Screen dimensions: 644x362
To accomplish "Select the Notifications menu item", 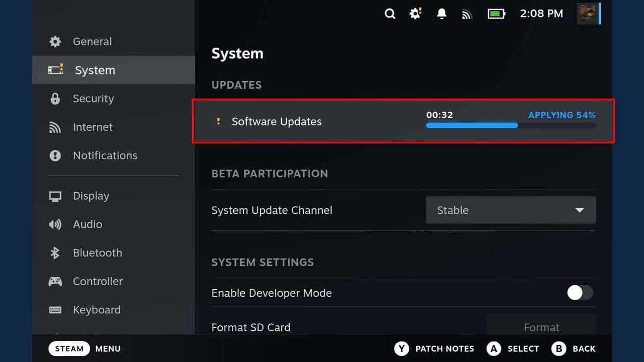I will (x=105, y=155).
